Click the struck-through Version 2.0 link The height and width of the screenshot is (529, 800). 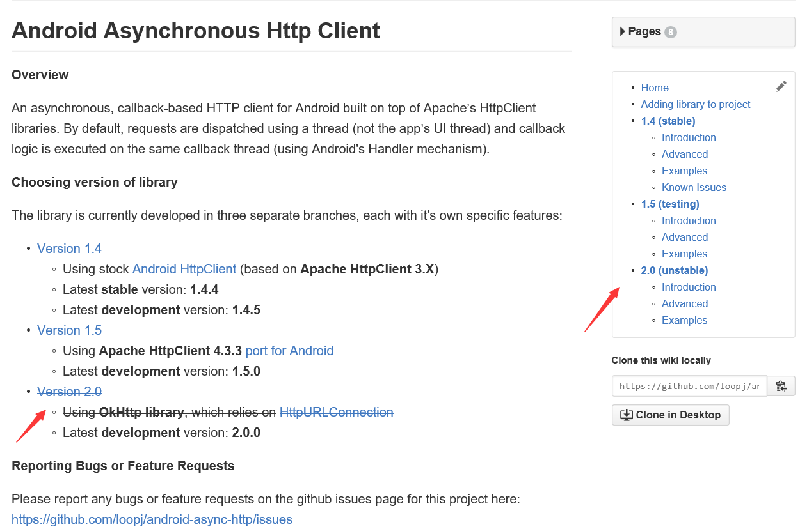69,391
